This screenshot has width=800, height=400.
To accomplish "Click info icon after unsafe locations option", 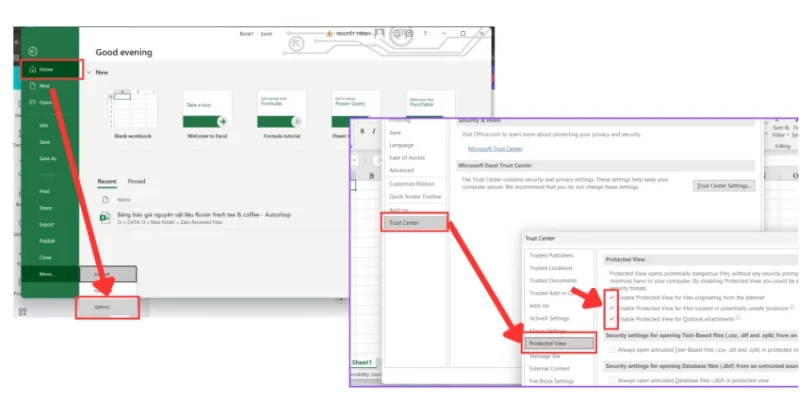I will [x=792, y=307].
